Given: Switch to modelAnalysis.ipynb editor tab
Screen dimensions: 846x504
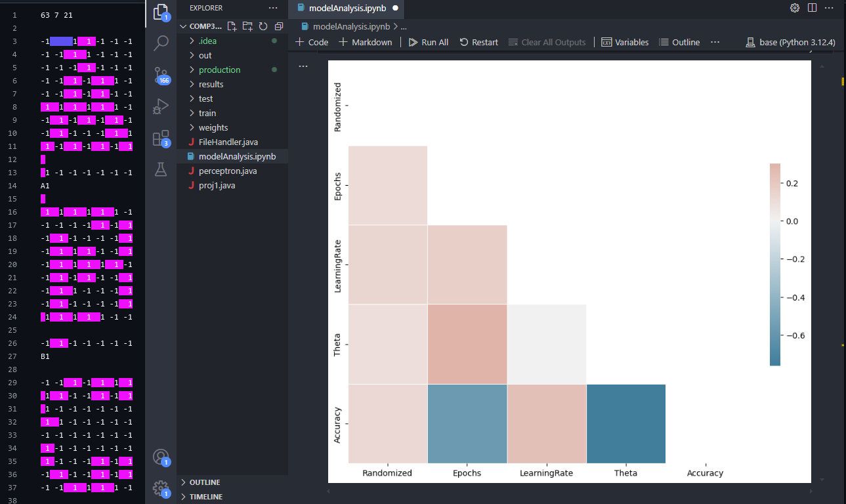Looking at the screenshot, I should 347,9.
